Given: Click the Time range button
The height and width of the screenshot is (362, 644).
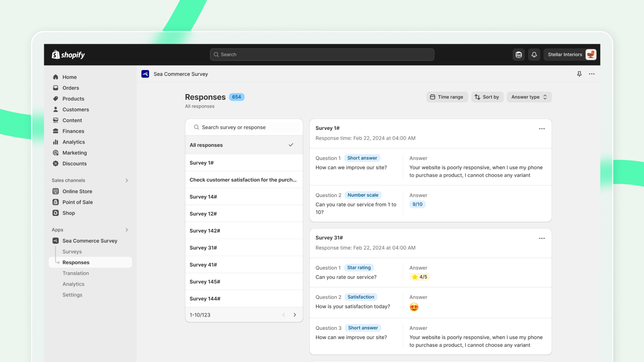Looking at the screenshot, I should click(447, 97).
